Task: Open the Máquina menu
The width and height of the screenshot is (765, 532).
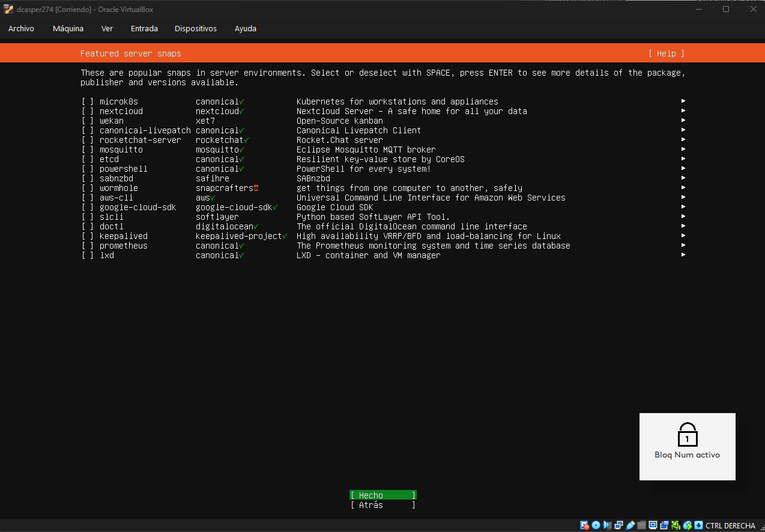Action: (68, 28)
